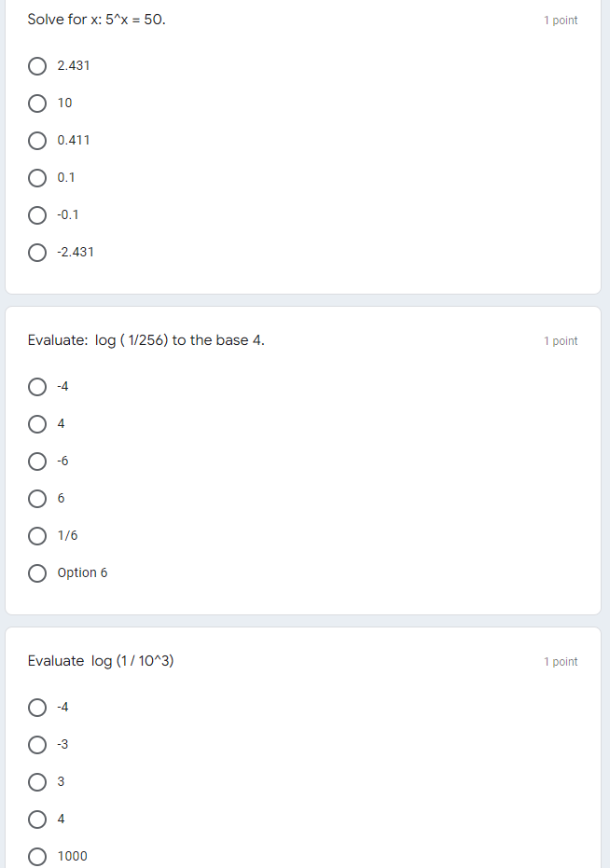Click the 1 point label on question one
Viewport: 610px width, 868px height.
pos(560,20)
